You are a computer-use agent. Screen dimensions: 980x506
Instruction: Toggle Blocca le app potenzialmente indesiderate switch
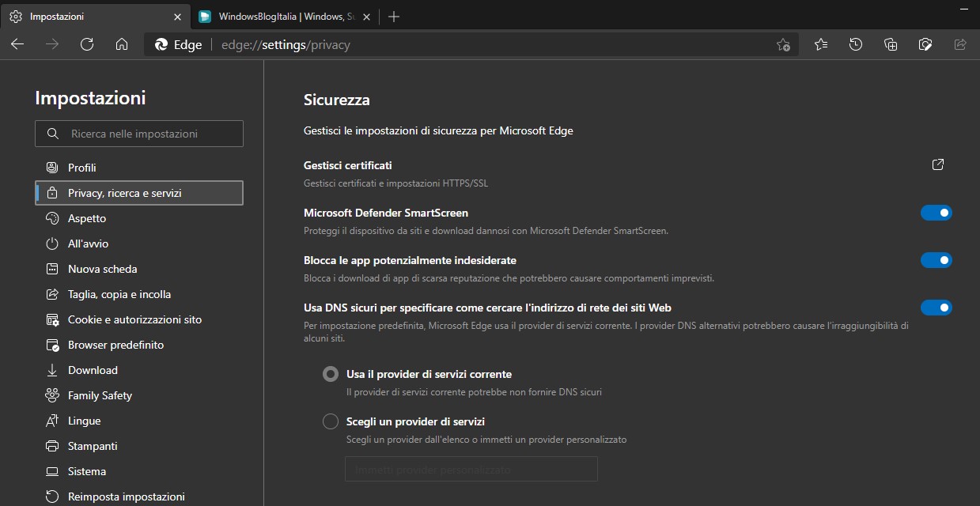pos(936,260)
